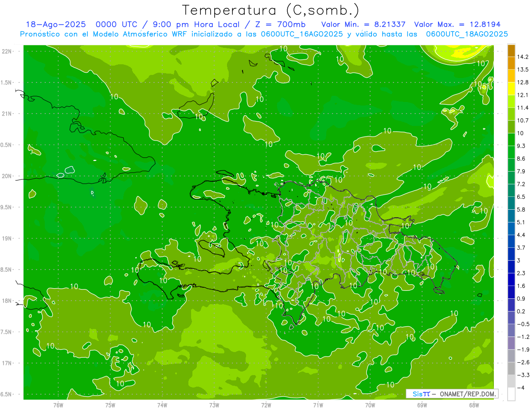Screen dimensions: 532x411
Task: Click the 68W longitude axis label
Action: 474,405
